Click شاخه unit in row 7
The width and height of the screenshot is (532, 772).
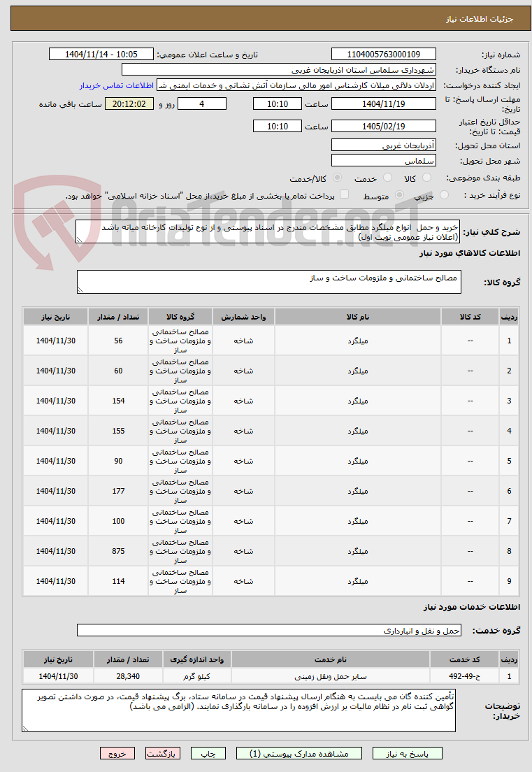coord(243,521)
